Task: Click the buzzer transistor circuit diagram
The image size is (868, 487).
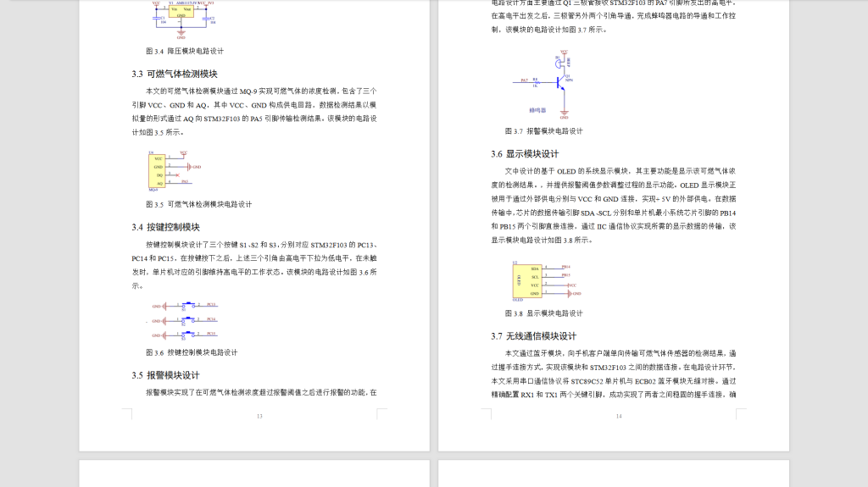Action: click(x=543, y=85)
